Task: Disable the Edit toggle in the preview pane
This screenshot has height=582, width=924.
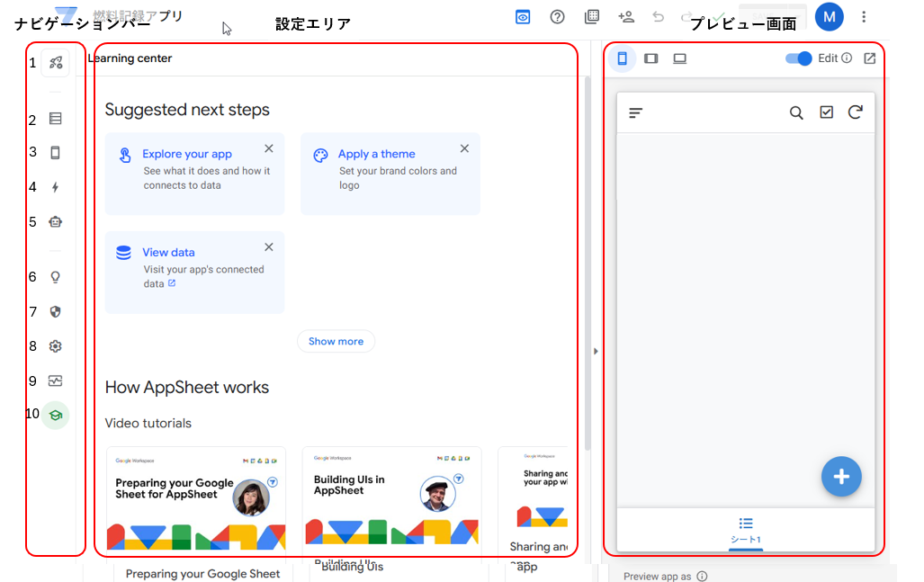Action: pyautogui.click(x=796, y=58)
